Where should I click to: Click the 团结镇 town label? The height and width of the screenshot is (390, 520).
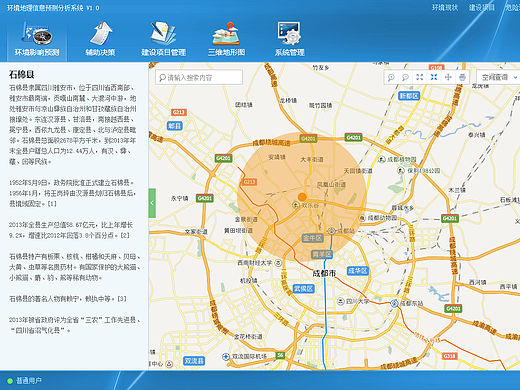coord(244,105)
